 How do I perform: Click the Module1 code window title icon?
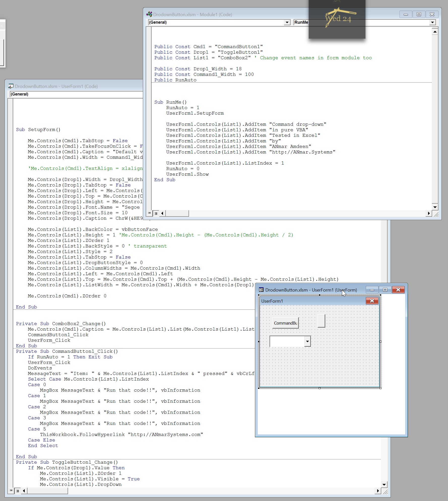click(x=149, y=14)
